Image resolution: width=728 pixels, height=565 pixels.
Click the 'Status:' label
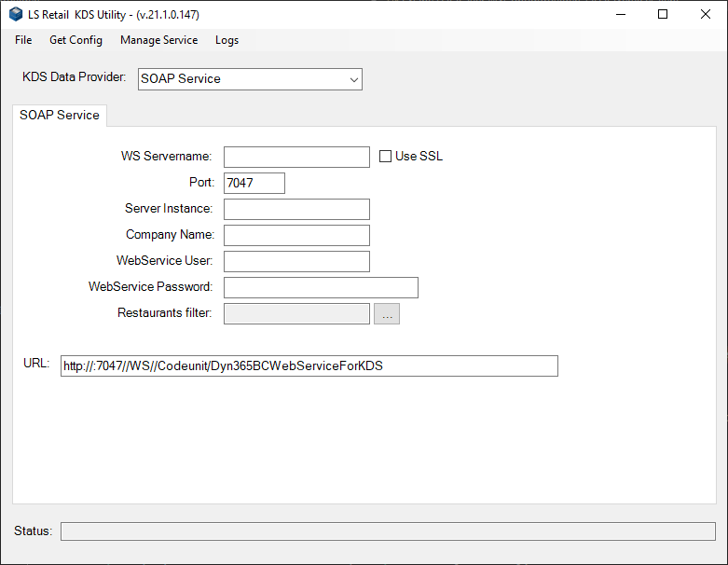[x=33, y=531]
